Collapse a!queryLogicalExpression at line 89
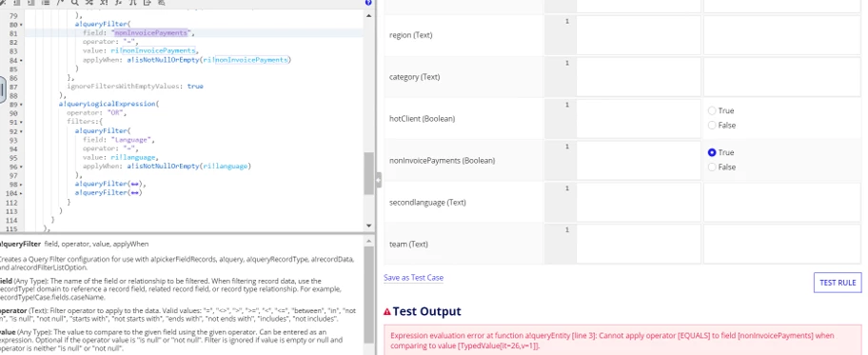The width and height of the screenshot is (868, 355). point(22,104)
